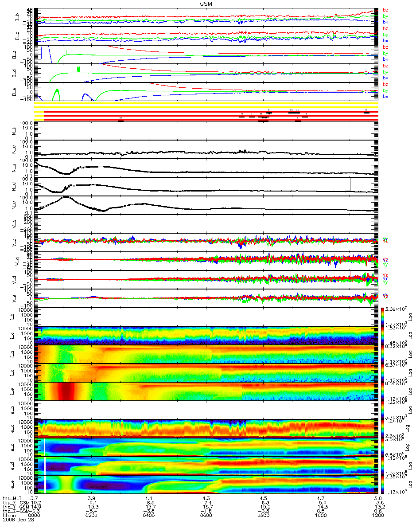This screenshot has height=532, width=412.
Task: Click the Y-GSM value -14.3
Action: (320, 507)
